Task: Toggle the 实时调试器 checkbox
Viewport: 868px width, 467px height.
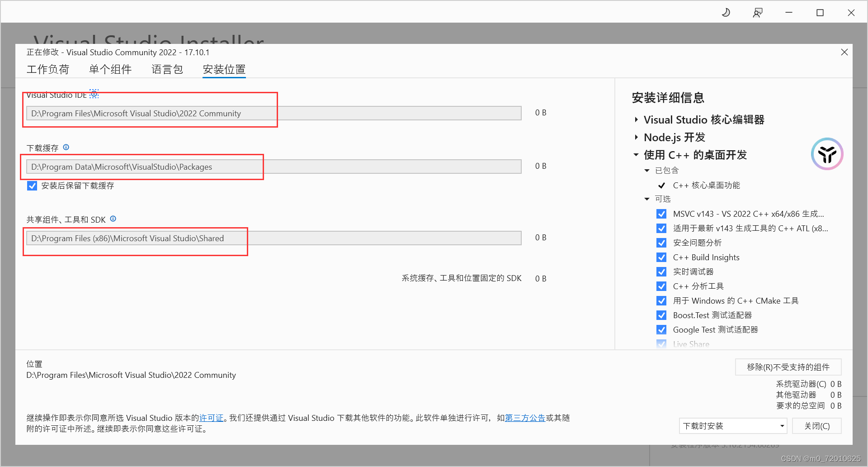Action: (x=661, y=272)
